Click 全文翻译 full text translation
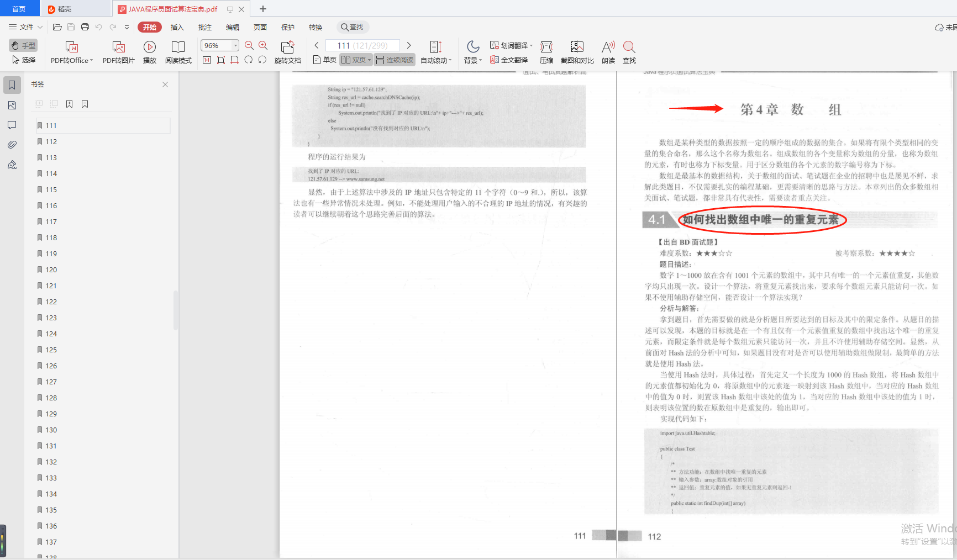 [509, 60]
